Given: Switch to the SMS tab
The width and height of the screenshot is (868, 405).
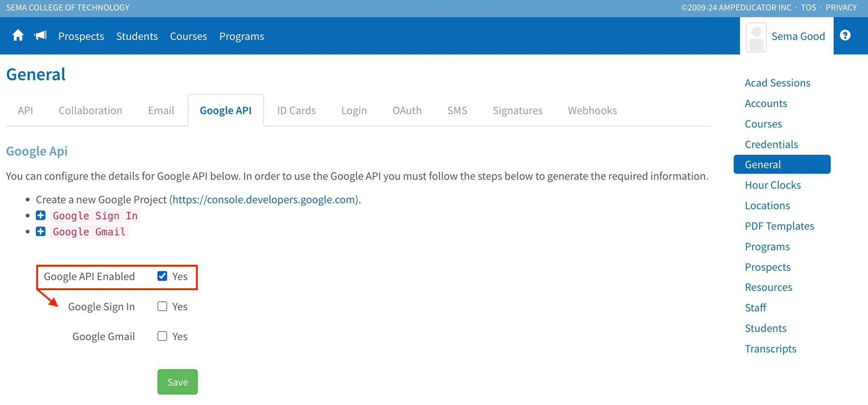Looking at the screenshot, I should click(457, 110).
